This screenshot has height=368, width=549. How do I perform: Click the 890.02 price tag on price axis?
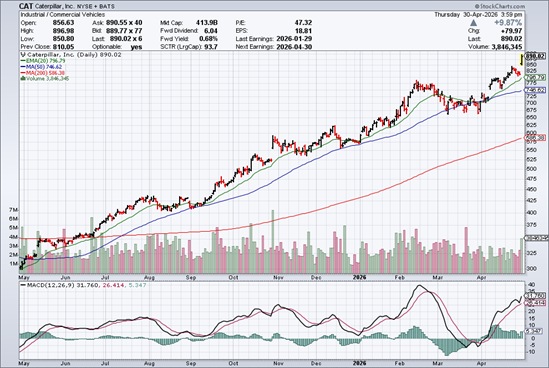click(x=536, y=56)
